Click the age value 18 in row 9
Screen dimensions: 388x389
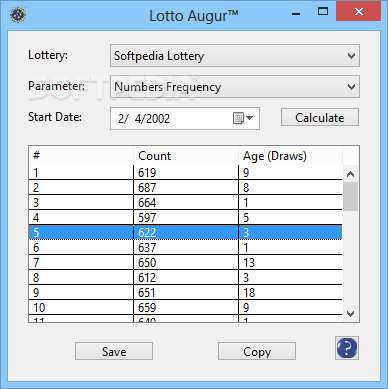pos(249,293)
